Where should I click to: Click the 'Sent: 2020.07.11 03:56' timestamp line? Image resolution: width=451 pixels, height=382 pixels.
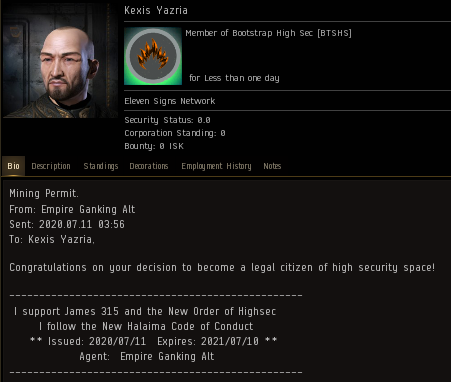[x=67, y=224]
